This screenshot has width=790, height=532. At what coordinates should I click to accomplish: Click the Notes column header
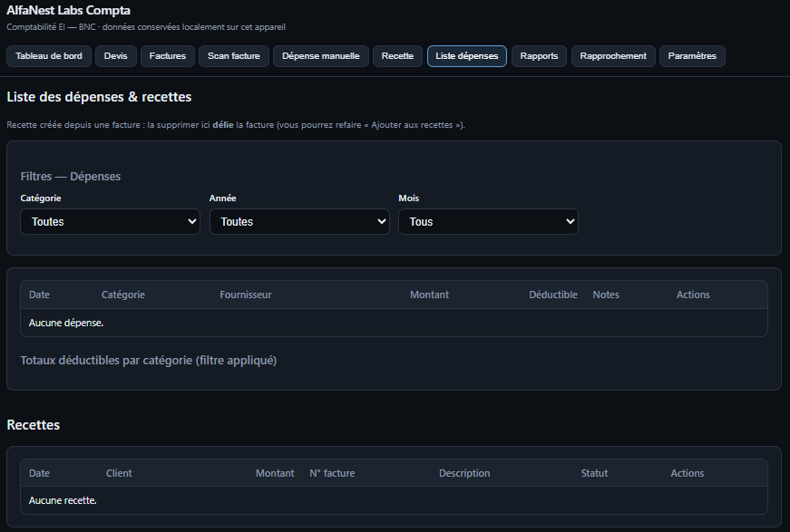click(606, 295)
